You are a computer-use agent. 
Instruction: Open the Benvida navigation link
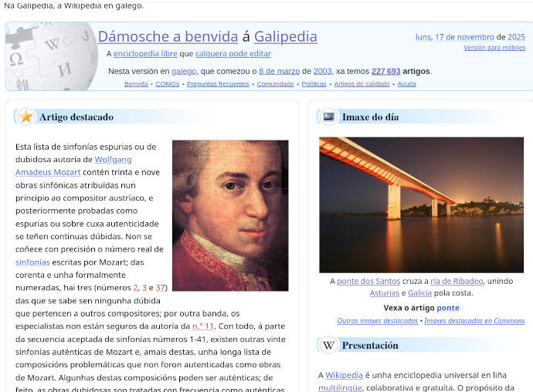click(136, 84)
